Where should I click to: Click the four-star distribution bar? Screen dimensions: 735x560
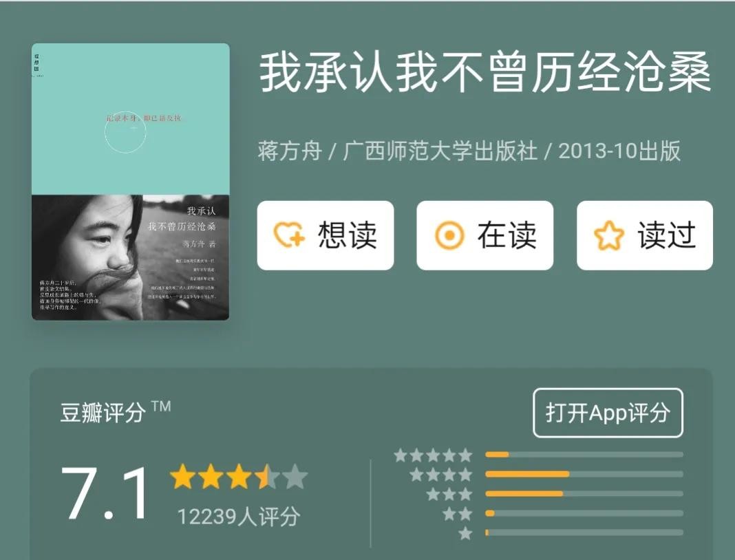584,474
